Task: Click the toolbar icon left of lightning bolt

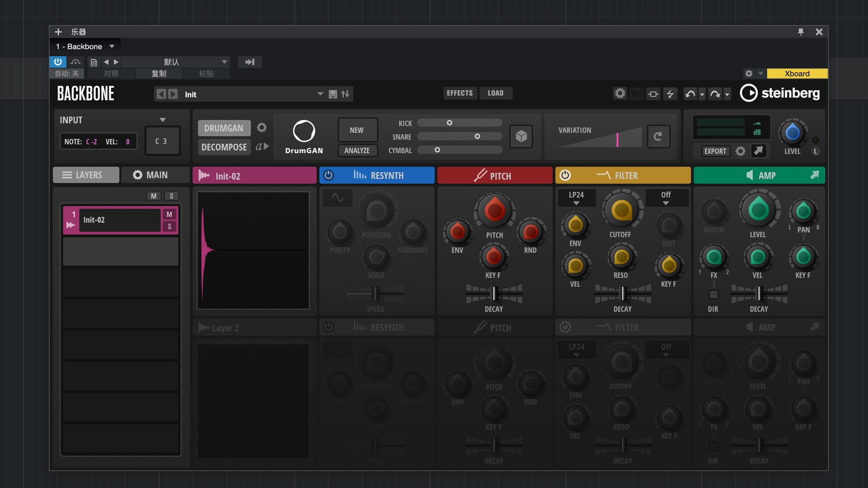Action: coord(653,94)
